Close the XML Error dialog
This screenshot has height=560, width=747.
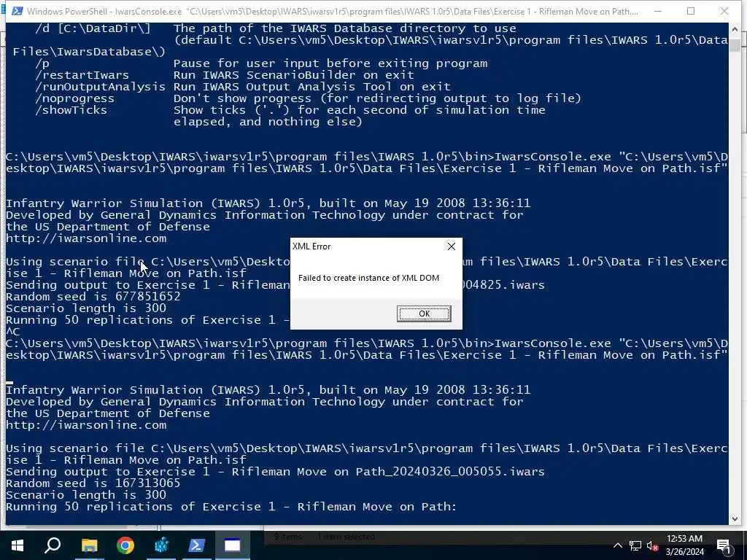tap(451, 246)
